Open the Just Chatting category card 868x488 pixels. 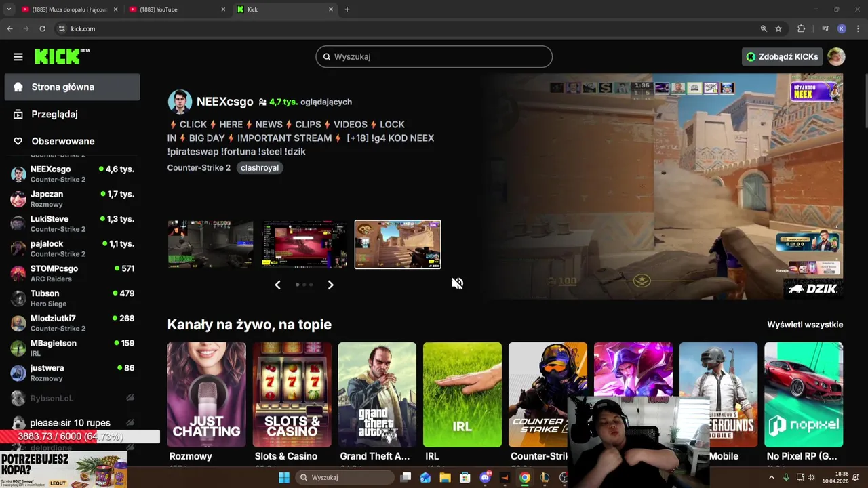pyautogui.click(x=206, y=394)
